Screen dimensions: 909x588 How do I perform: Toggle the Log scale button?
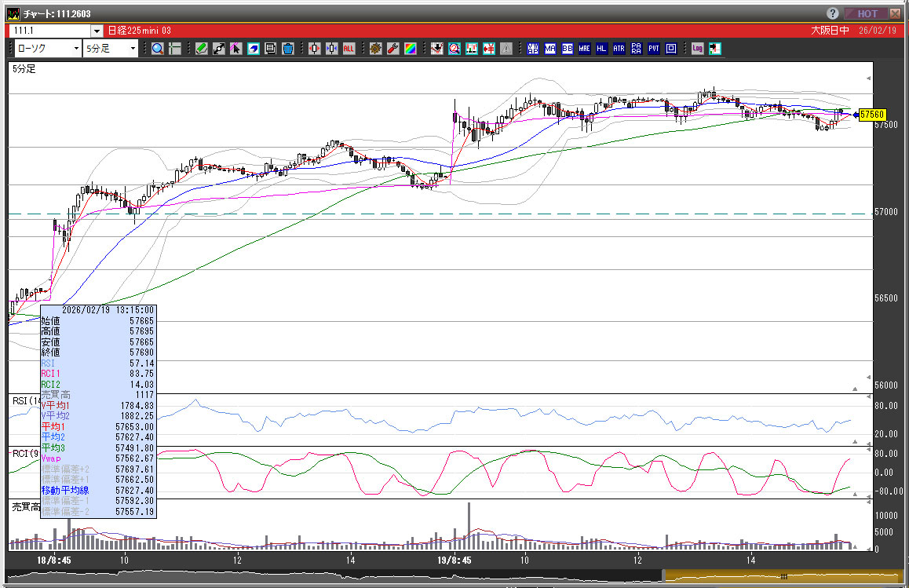click(x=697, y=49)
